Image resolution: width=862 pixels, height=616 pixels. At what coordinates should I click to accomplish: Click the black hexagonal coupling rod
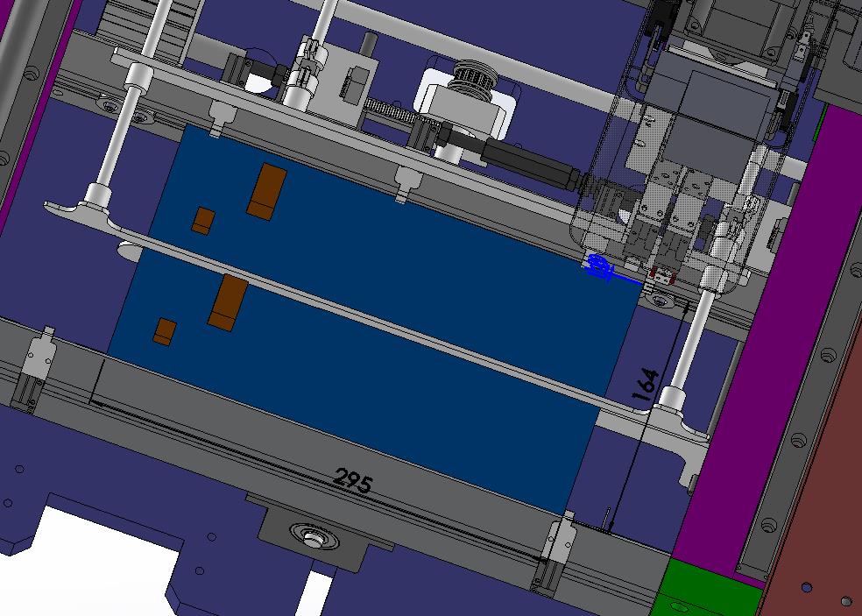tap(529, 162)
